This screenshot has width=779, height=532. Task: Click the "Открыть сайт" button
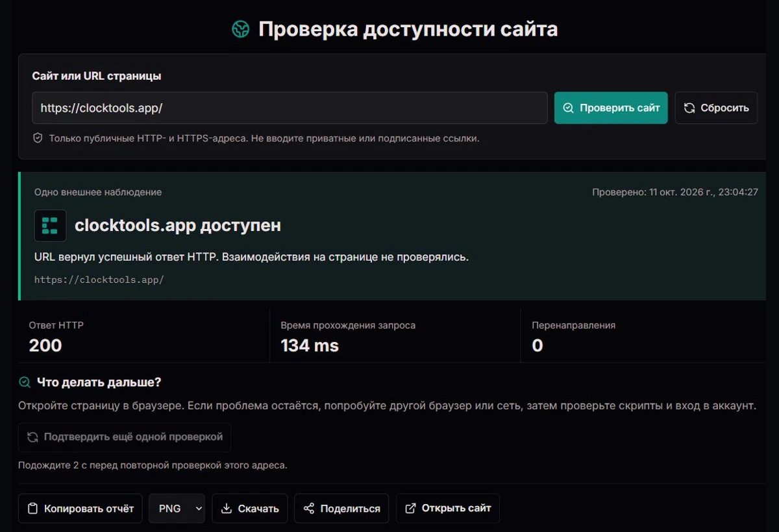[x=448, y=508]
